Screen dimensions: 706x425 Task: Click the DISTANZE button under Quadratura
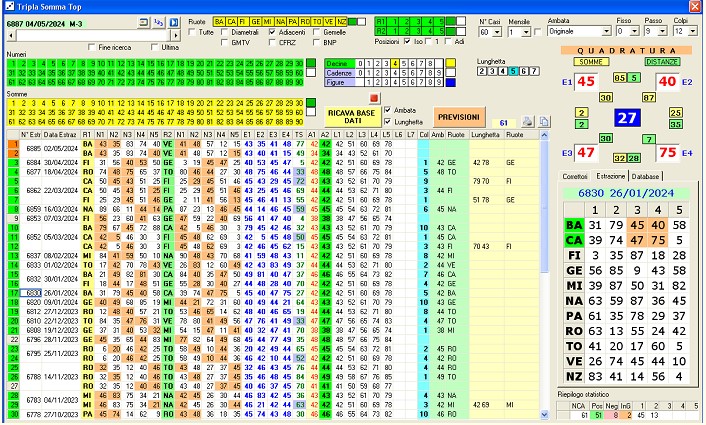coord(662,62)
